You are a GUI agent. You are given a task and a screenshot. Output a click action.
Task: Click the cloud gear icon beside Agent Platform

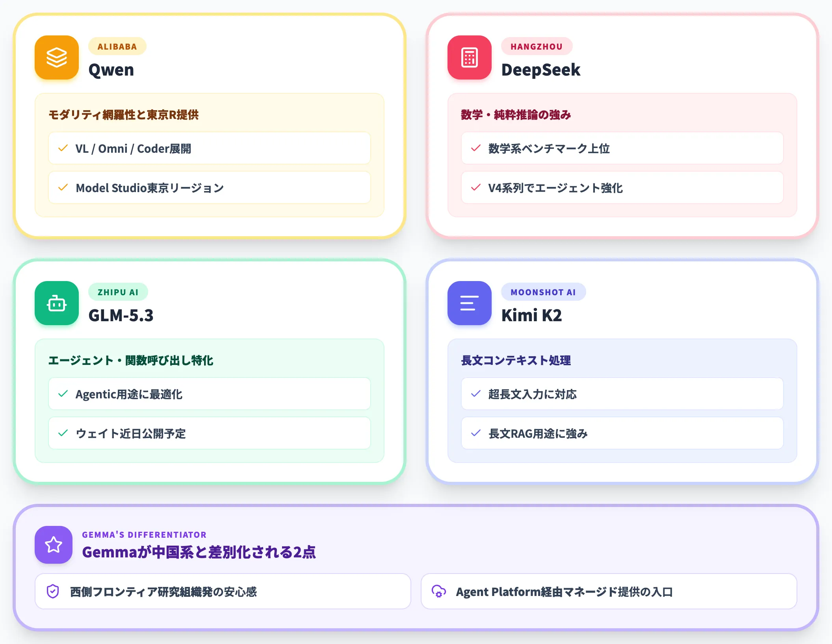[x=439, y=591]
